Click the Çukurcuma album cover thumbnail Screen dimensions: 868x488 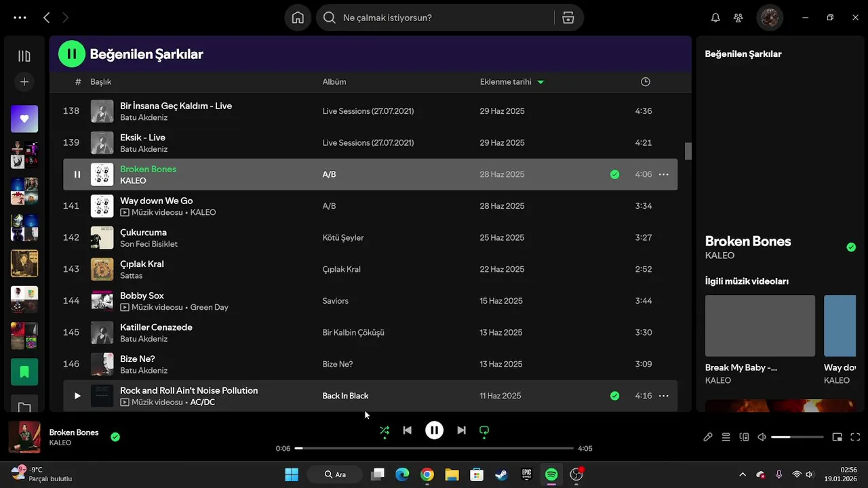coord(102,238)
